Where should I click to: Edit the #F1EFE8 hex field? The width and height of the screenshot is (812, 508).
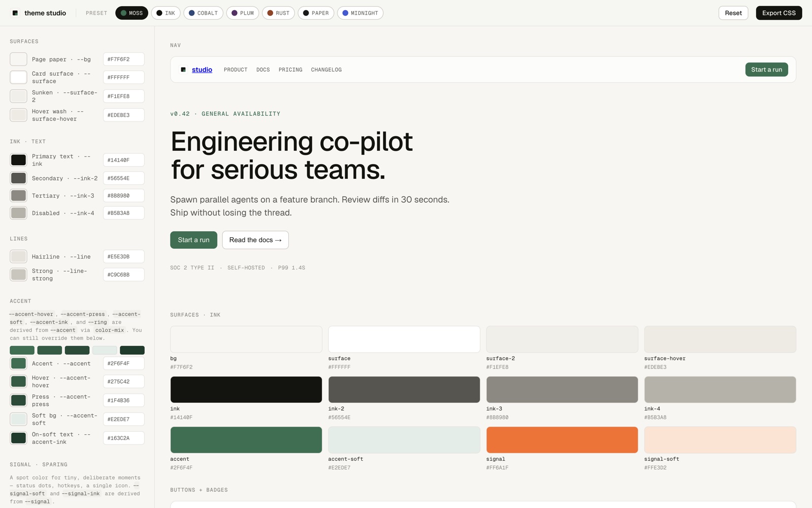124,96
